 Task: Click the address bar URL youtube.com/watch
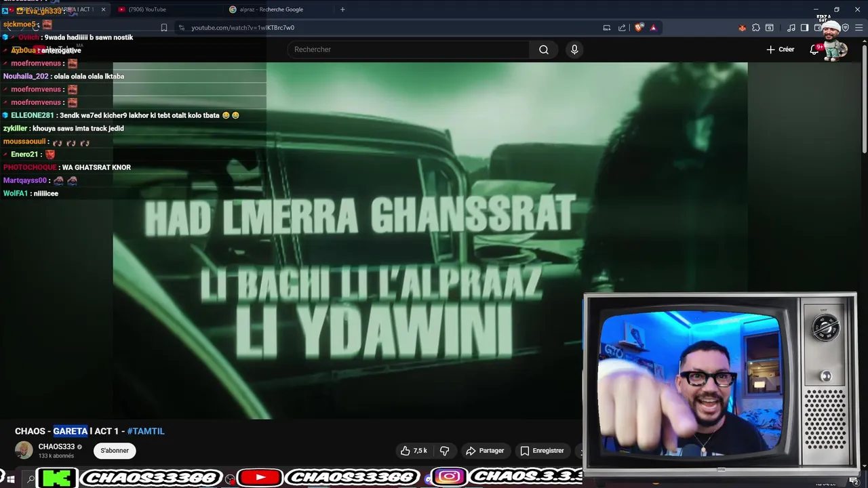243,28
